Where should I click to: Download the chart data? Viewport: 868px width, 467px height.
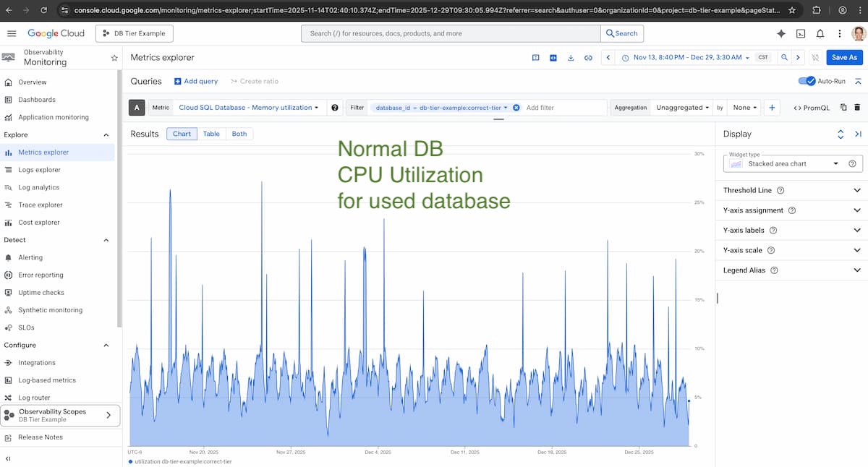pos(571,58)
